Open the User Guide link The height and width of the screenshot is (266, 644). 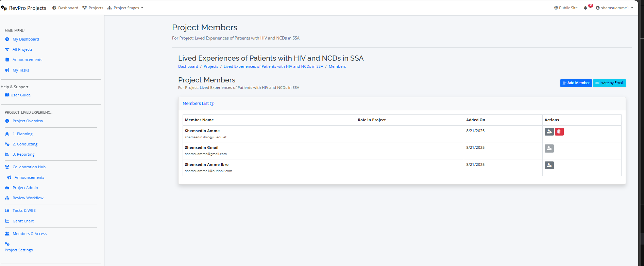20,95
